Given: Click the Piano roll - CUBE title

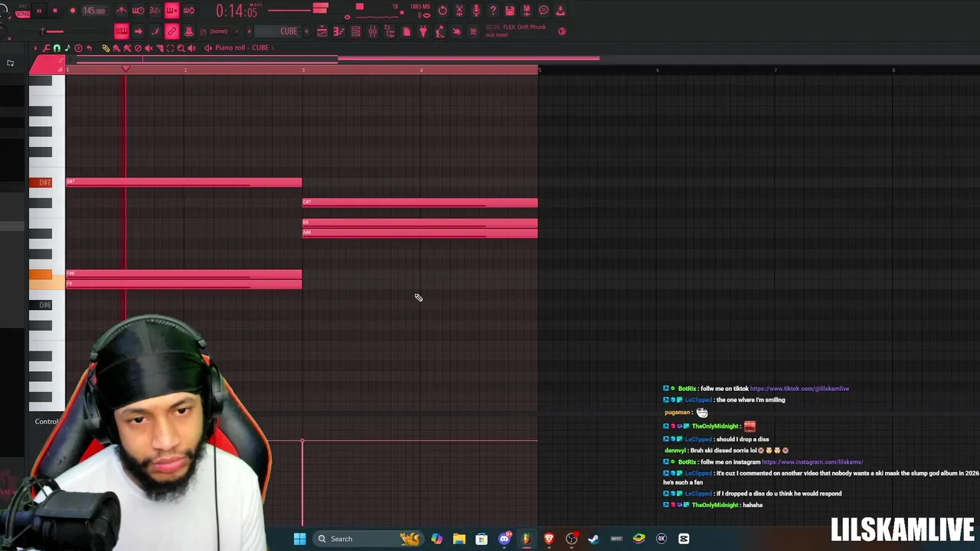Looking at the screenshot, I should coord(241,47).
